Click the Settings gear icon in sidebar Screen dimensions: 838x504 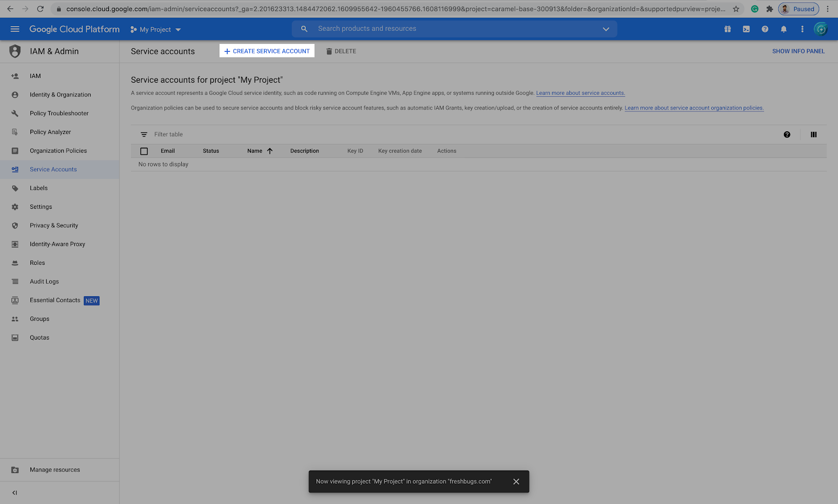click(15, 207)
